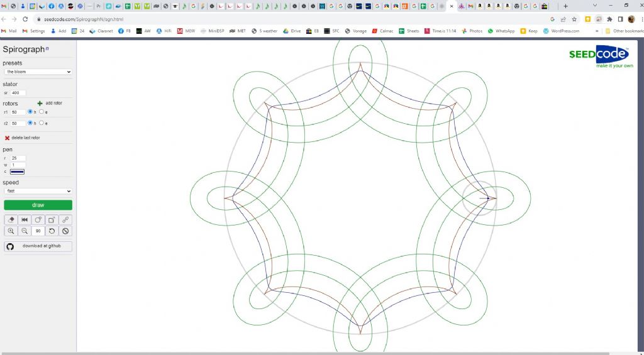The height and width of the screenshot is (355, 644).
Task: Click the circle with arrow icon
Action: click(38, 220)
